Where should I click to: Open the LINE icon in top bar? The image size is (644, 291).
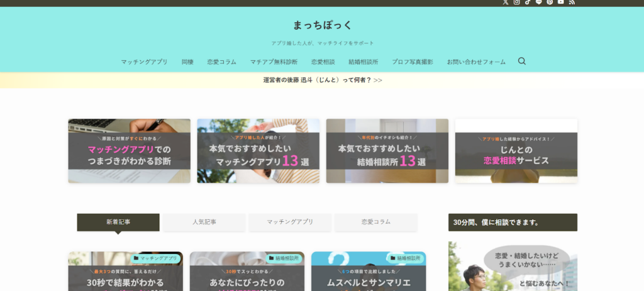(539, 3)
